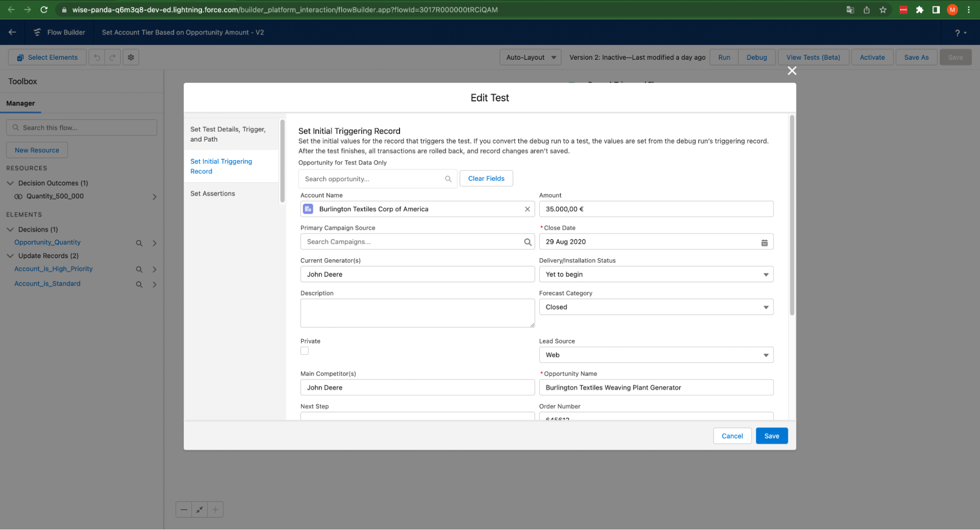The height and width of the screenshot is (530, 980).
Task: Collapse the Decision Outcomes section
Action: [x=10, y=183]
